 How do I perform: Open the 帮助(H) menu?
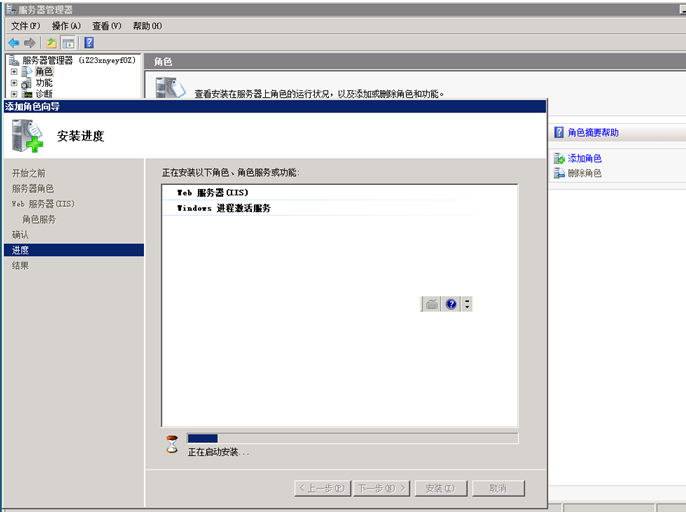(x=147, y=26)
